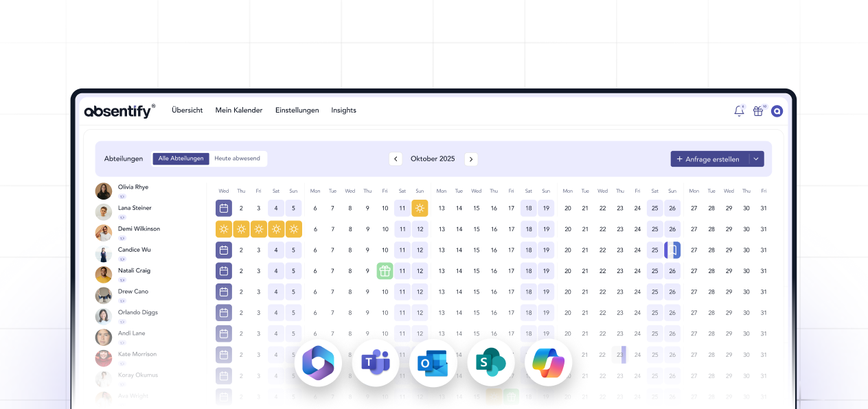Go to previous month arrow
The image size is (868, 409).
pos(396,159)
